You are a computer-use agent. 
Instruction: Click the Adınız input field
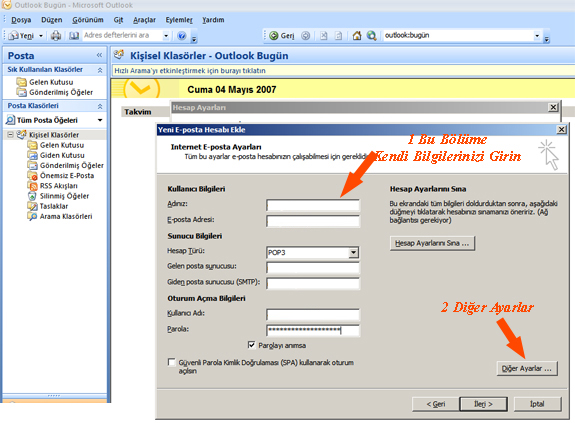click(313, 205)
